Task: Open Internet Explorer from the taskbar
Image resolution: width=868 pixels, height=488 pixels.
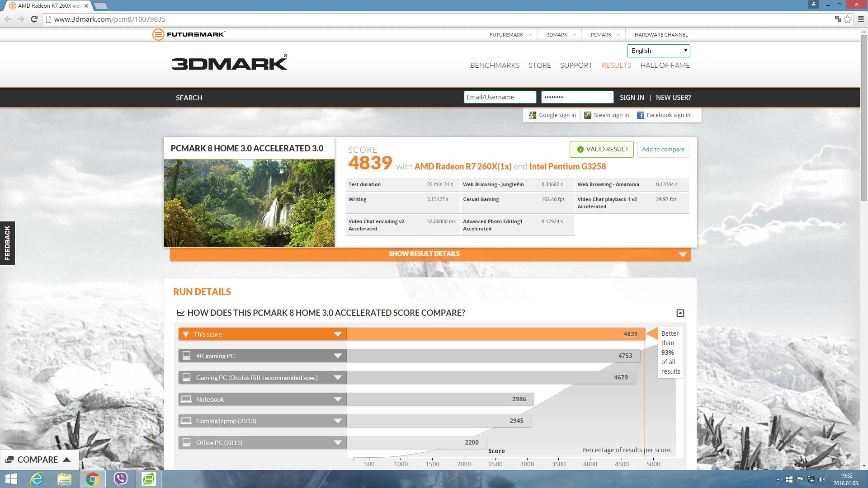Action: (x=37, y=479)
